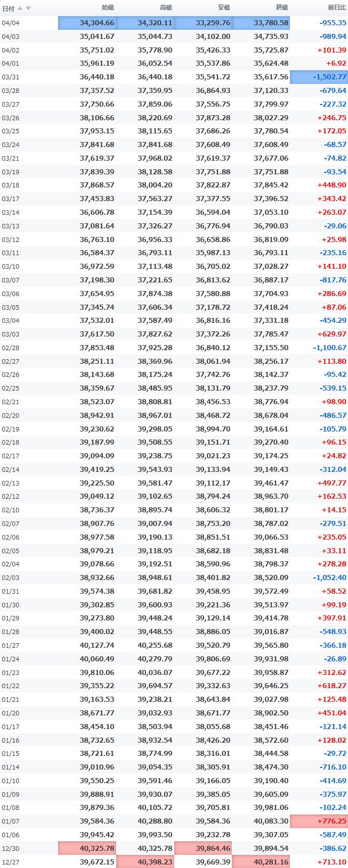This screenshot has width=348, height=868.
Task: Click the close value 39,307.05
Action: [x=271, y=835]
